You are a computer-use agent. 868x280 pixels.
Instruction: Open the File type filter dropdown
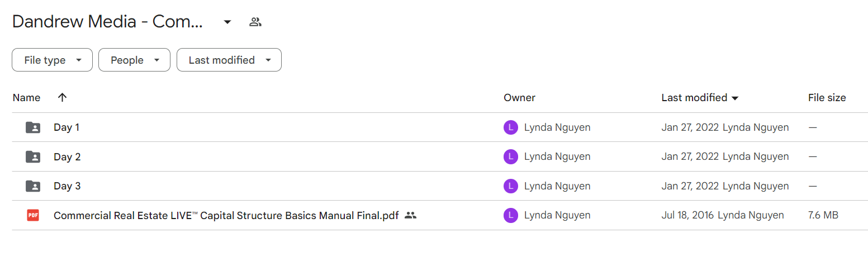tap(52, 60)
